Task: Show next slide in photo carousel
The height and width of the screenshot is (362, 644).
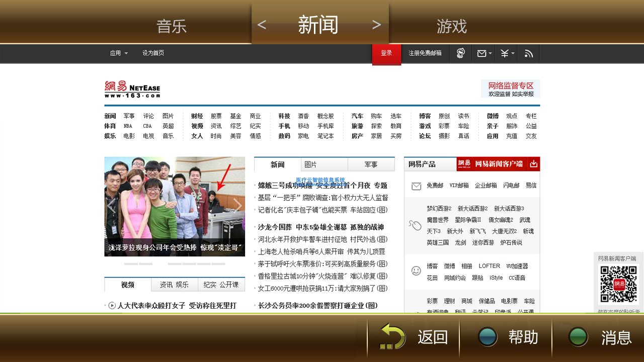Action: [x=237, y=205]
